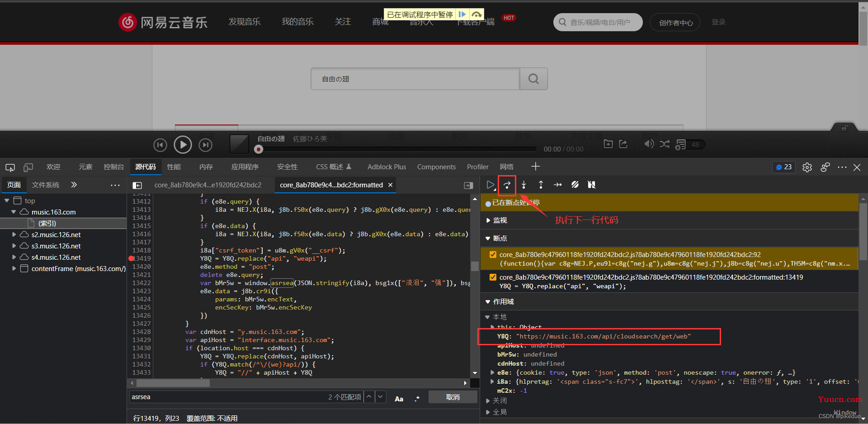The height and width of the screenshot is (424, 868).
Task: Step over from the paused overlay
Action: coord(476,14)
